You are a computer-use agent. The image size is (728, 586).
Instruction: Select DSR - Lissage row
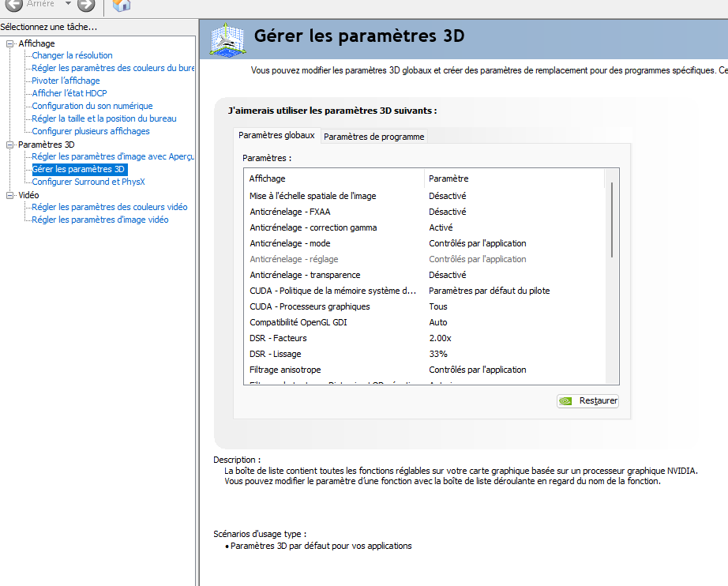pos(424,354)
